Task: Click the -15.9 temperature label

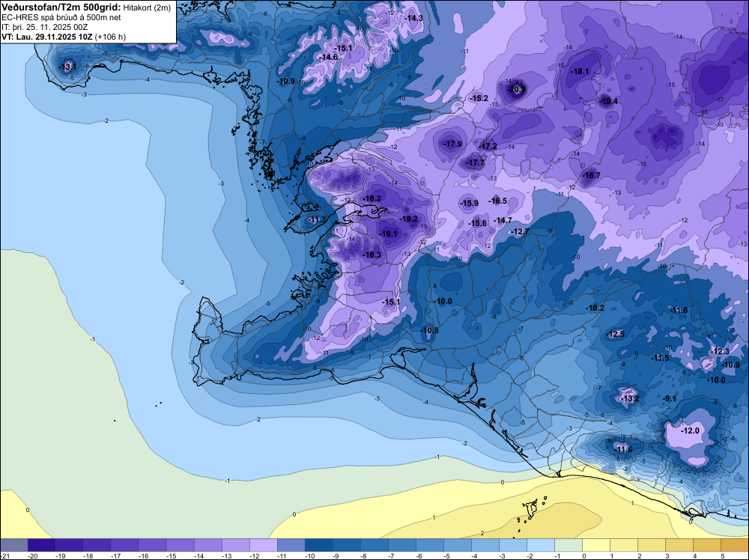Action: coord(469,203)
